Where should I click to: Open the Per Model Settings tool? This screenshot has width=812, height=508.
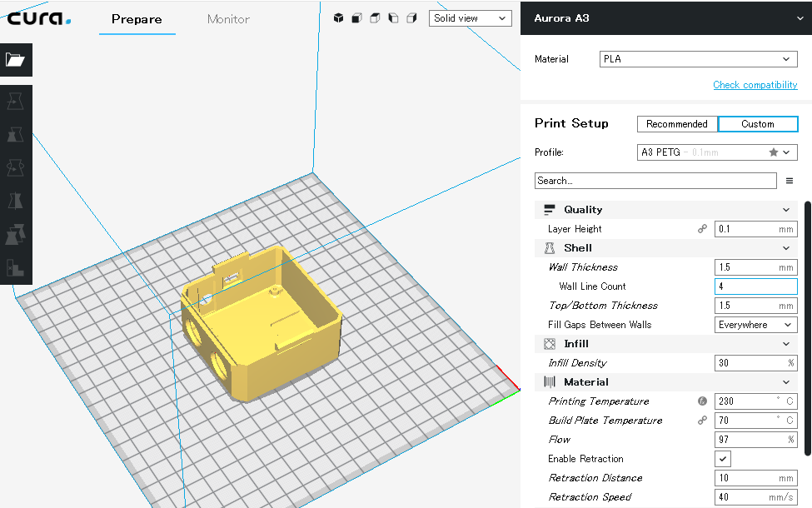click(16, 235)
